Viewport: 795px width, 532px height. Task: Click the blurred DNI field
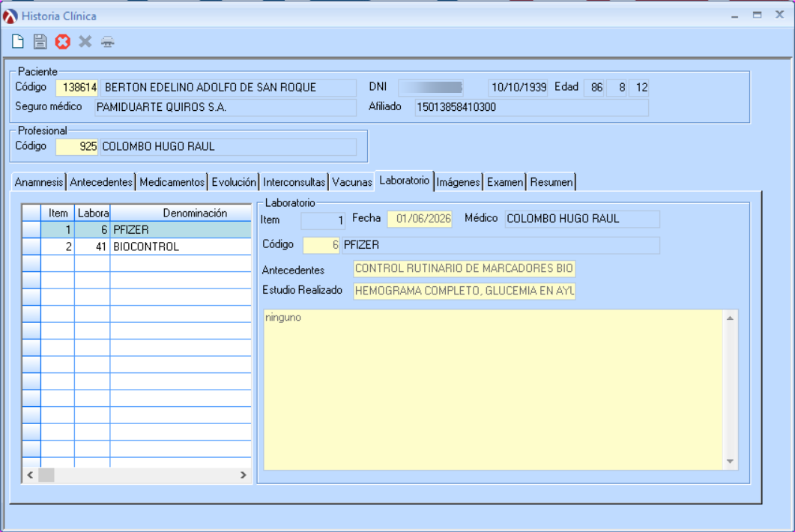(x=430, y=88)
